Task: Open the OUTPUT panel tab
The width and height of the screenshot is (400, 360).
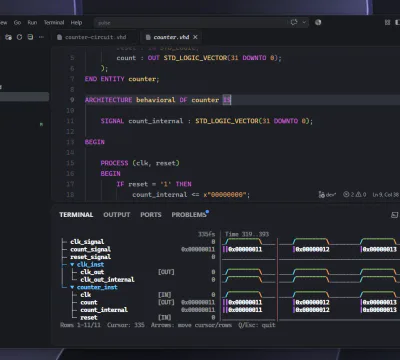Action: point(117,215)
